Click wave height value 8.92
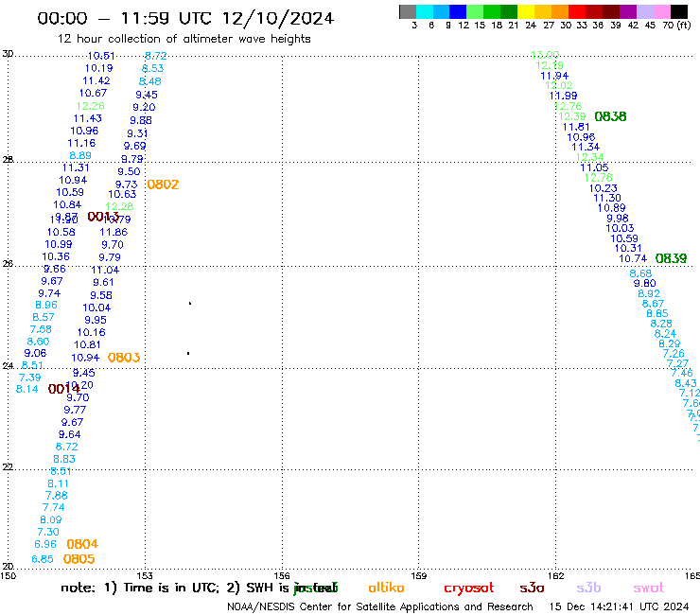The image size is (700, 615). [x=649, y=293]
